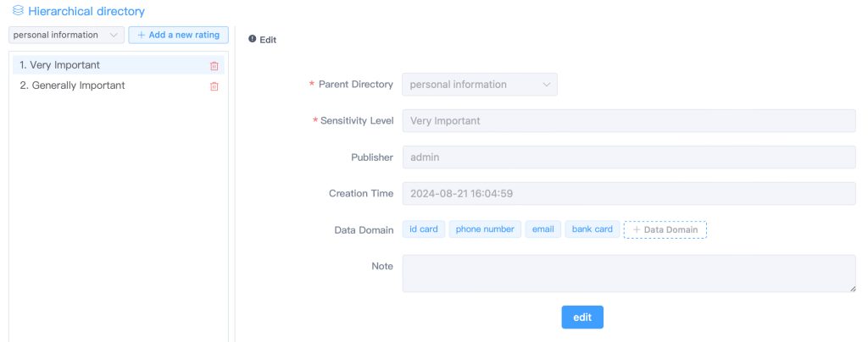Click the Creation Time label
868x342 pixels.
[x=361, y=193]
